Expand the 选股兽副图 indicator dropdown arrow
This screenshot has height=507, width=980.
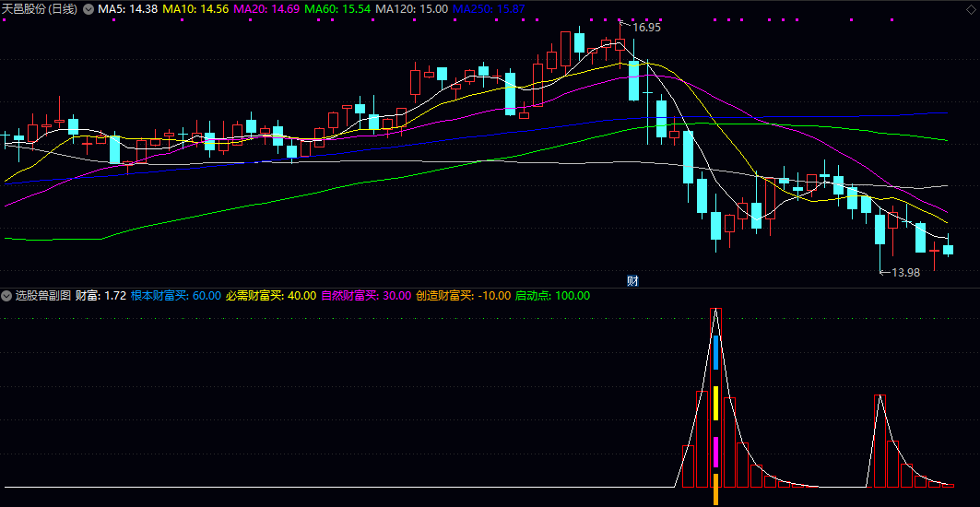point(7,296)
